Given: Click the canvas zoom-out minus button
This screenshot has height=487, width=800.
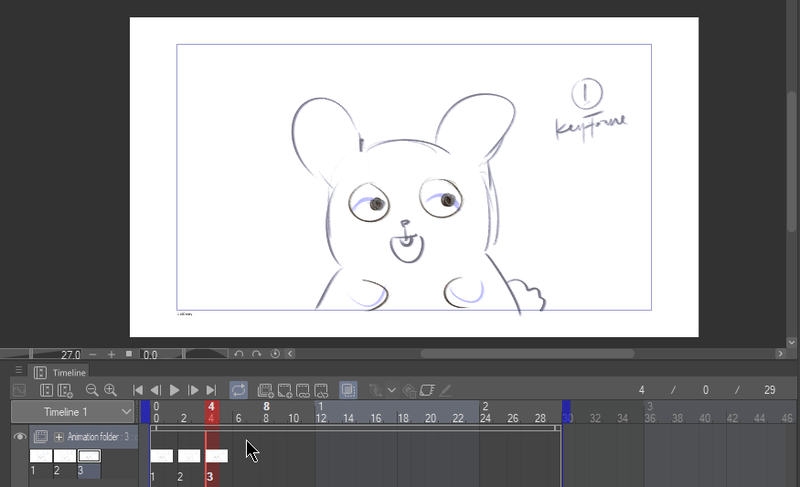Looking at the screenshot, I should pos(92,354).
